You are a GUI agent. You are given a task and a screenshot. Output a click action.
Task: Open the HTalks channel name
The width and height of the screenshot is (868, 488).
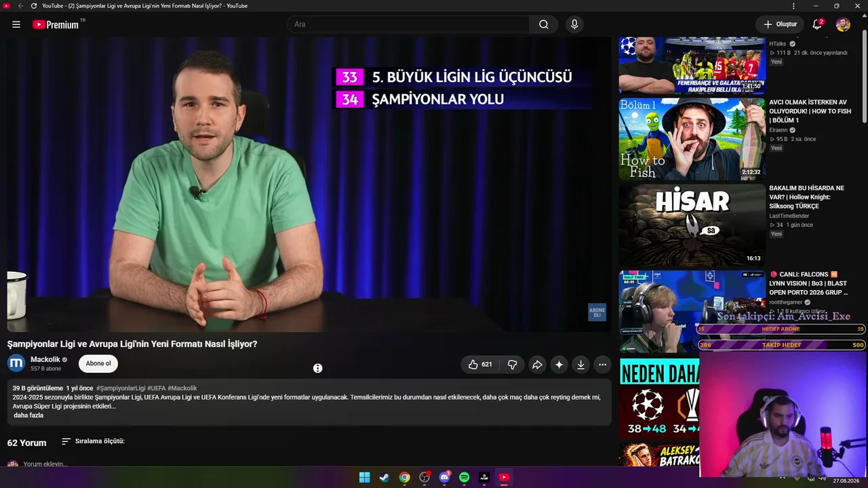[x=778, y=44]
